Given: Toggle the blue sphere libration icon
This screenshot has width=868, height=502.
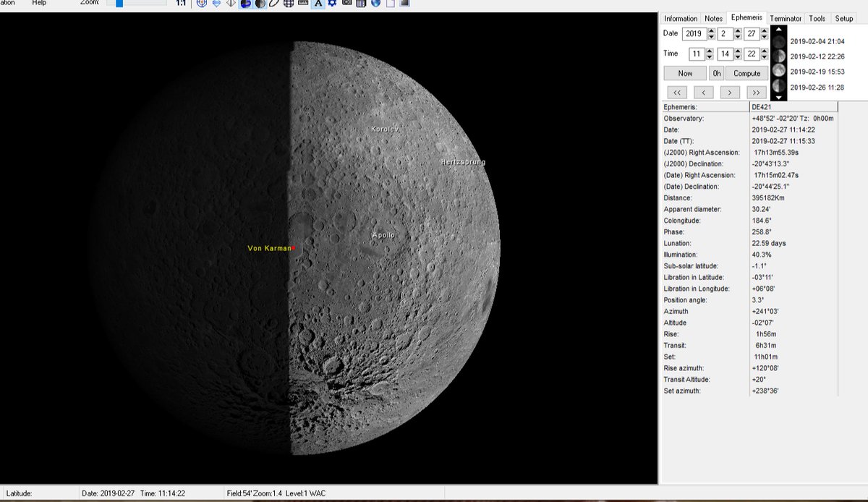Looking at the screenshot, I should point(245,4).
